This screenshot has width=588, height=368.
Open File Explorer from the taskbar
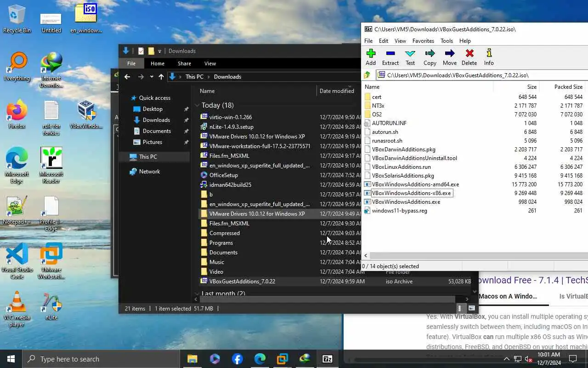click(192, 359)
